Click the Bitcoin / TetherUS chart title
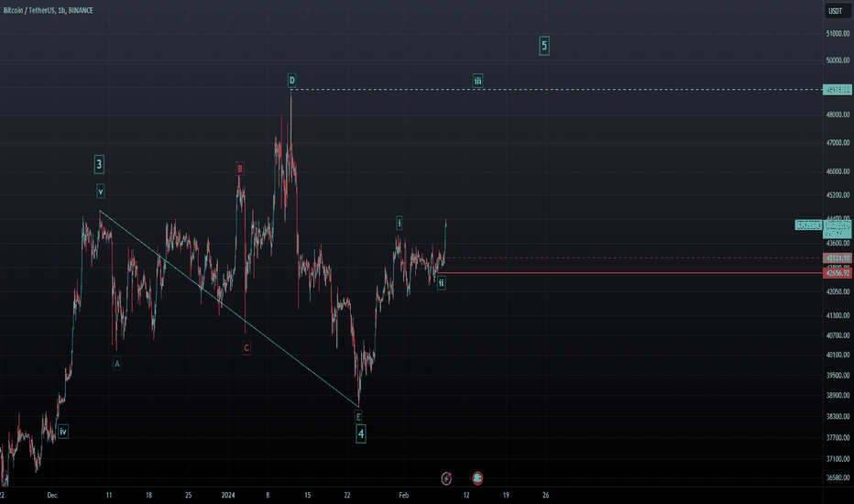 48,10
